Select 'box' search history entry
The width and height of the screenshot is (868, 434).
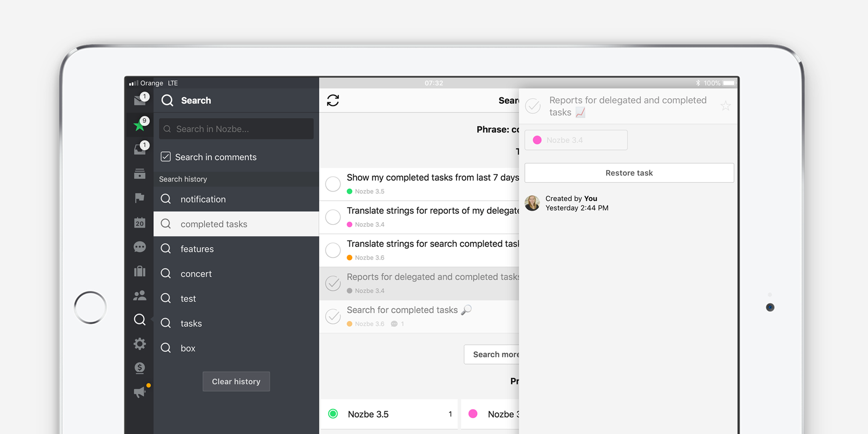click(x=236, y=348)
